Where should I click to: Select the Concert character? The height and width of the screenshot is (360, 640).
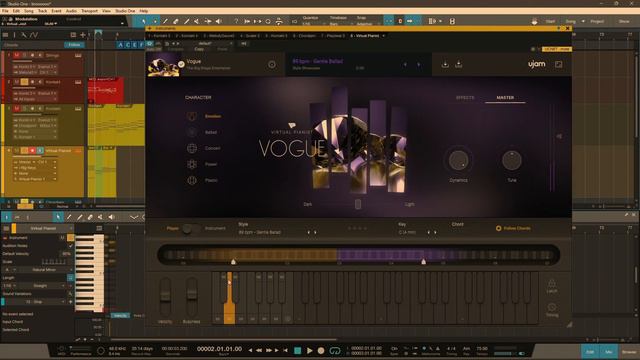point(212,148)
